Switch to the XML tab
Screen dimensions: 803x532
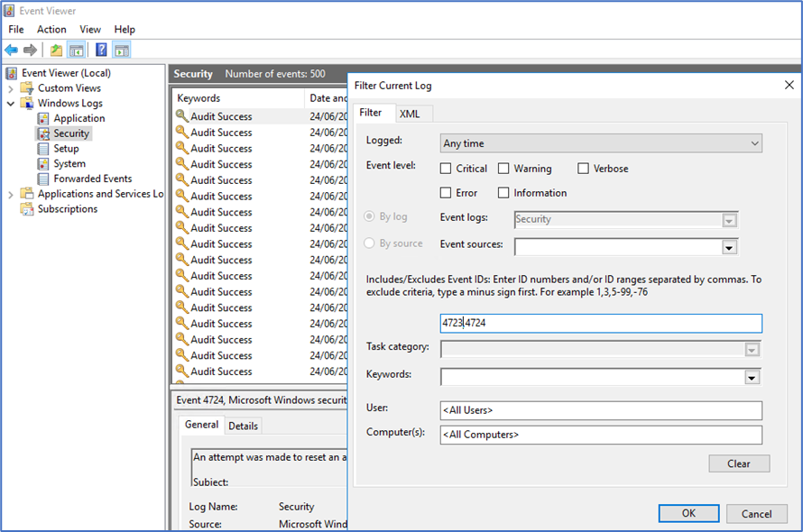(x=410, y=114)
